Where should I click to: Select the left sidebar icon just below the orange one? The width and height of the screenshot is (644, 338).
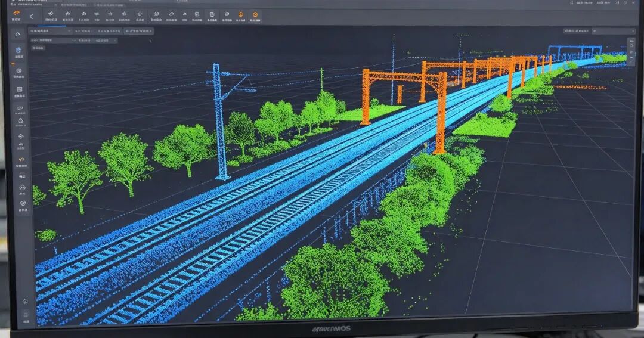(22, 176)
